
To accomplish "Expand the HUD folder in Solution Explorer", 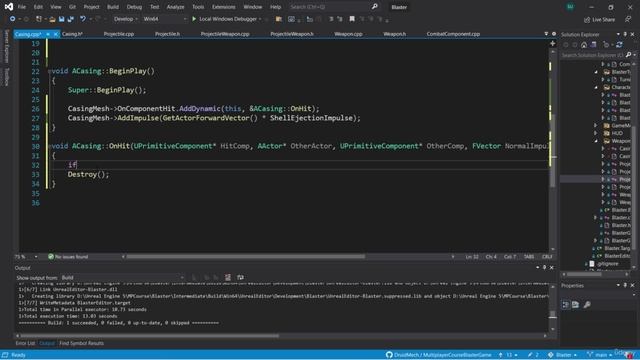I will coord(596,133).
